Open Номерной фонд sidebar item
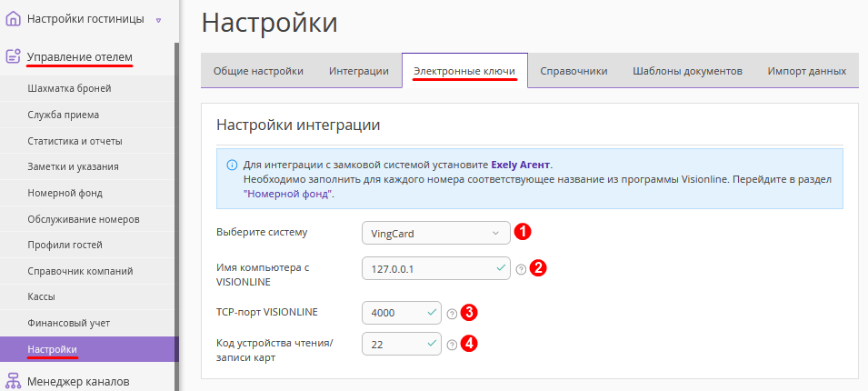 click(x=87, y=193)
